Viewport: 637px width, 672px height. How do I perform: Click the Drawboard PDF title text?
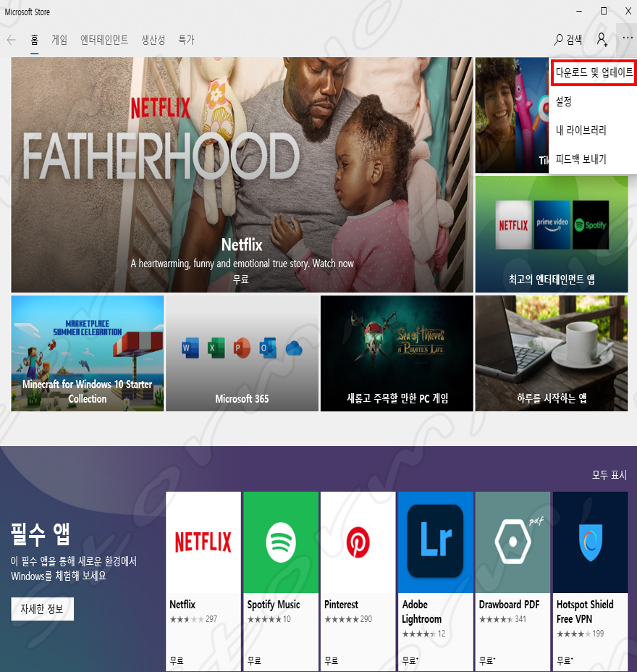[x=509, y=605]
